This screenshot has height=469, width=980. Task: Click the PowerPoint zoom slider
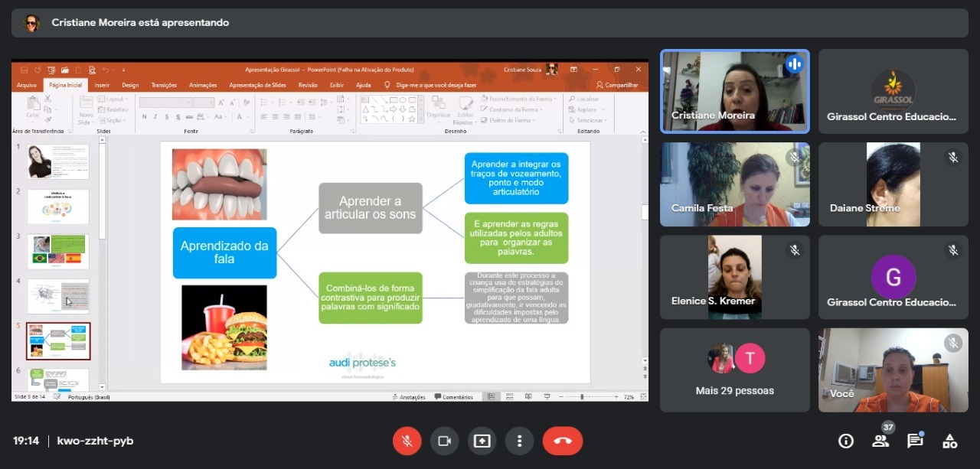click(583, 397)
